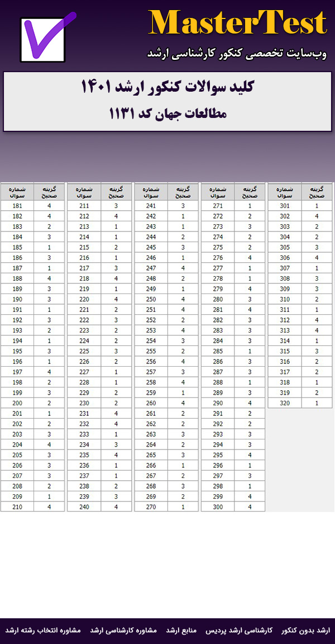
Task: Click the 'مطالعات جهان کد ۱۱۳۱' subtitle
Action: (x=167, y=113)
